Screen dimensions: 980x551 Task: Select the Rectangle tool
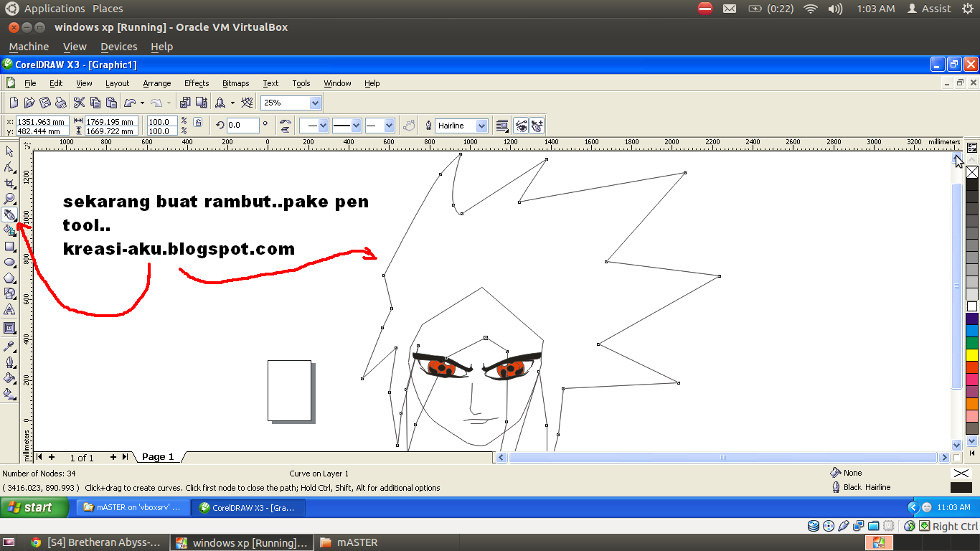pyautogui.click(x=9, y=246)
